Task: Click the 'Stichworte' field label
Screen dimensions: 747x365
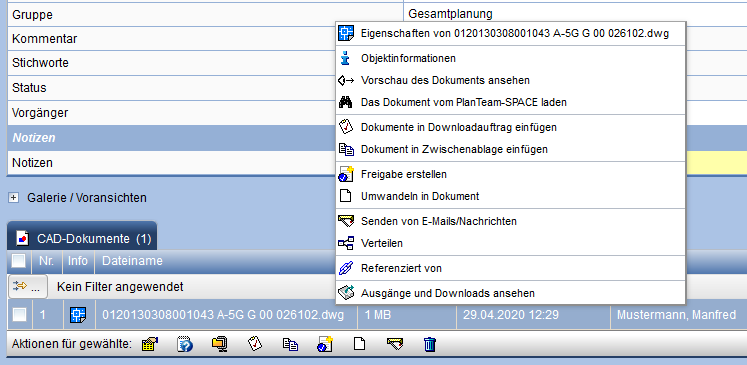Action: click(x=40, y=63)
